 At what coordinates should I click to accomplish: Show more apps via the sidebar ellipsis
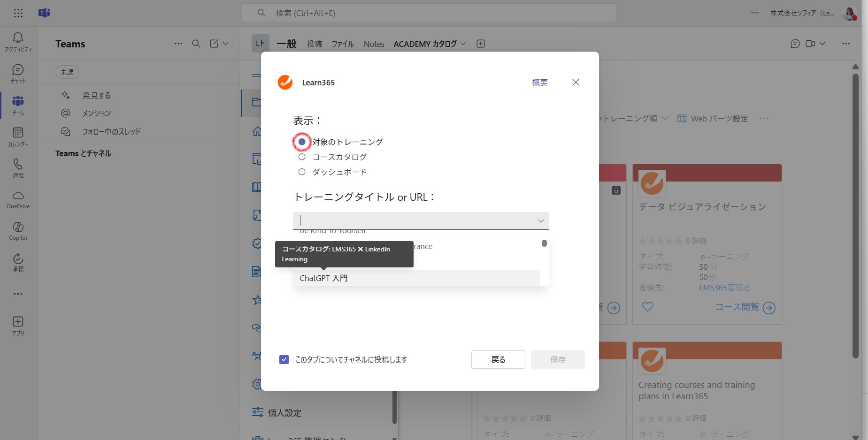[x=18, y=294]
